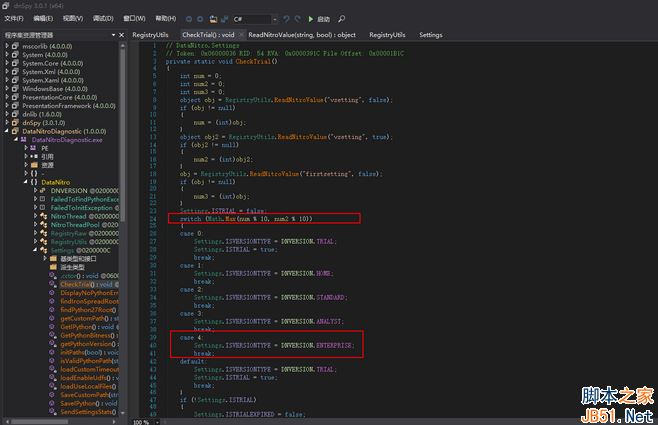Collapse the DataNitro namespace node
The width and height of the screenshot is (658, 425).
26,182
